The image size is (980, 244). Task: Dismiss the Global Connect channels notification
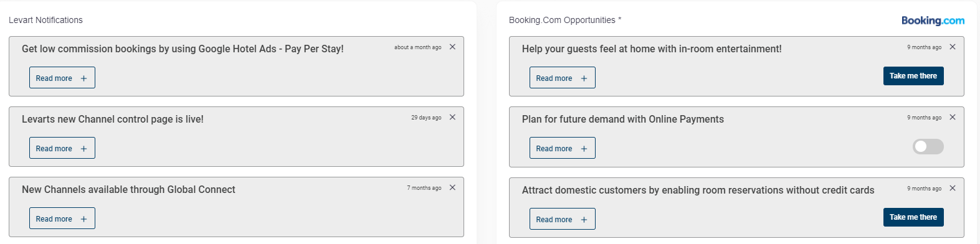click(x=452, y=187)
